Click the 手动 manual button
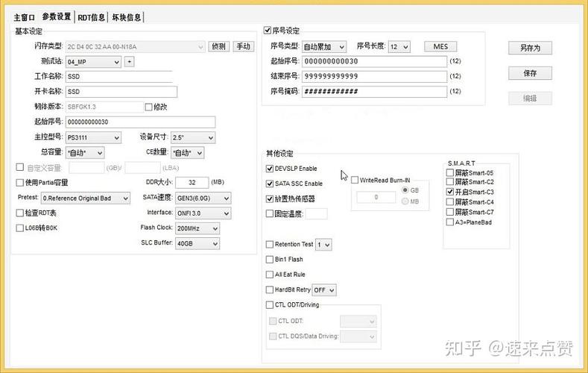The width and height of the screenshot is (588, 373). (244, 46)
